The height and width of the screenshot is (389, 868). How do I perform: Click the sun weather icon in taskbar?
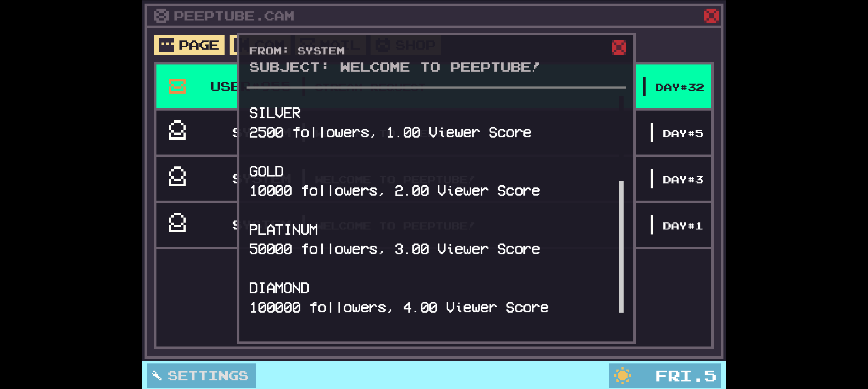622,376
